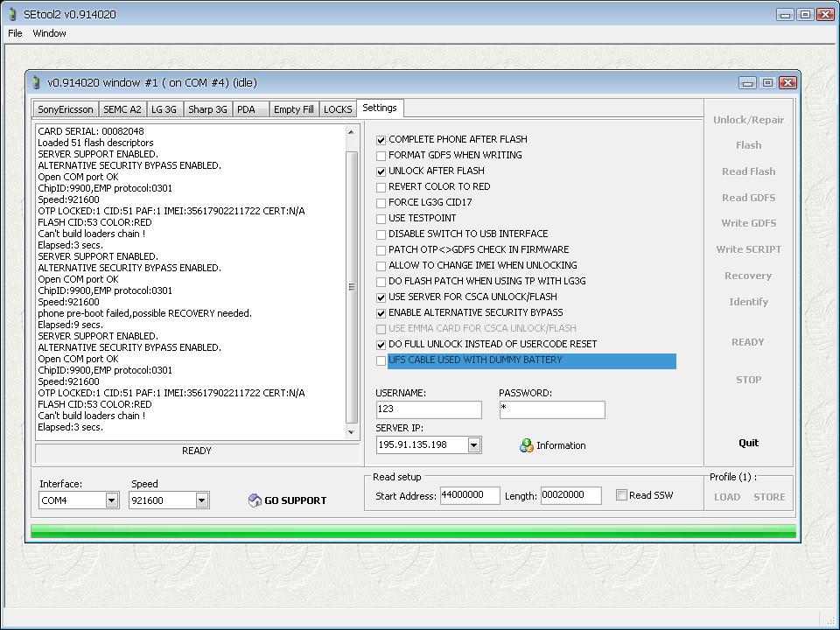Click the GO SUPPORT button
Screen dimensions: 840x630
pos(288,500)
